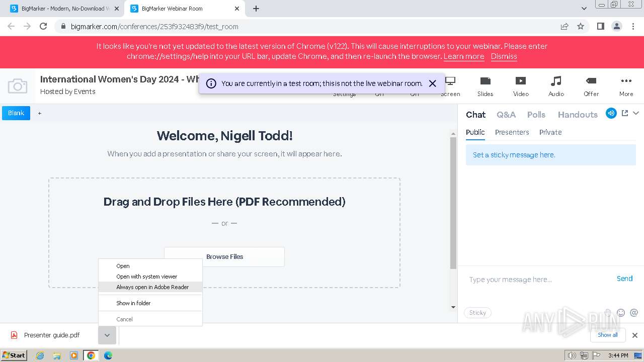Toggle the blue chat sound speaker icon

point(611,113)
